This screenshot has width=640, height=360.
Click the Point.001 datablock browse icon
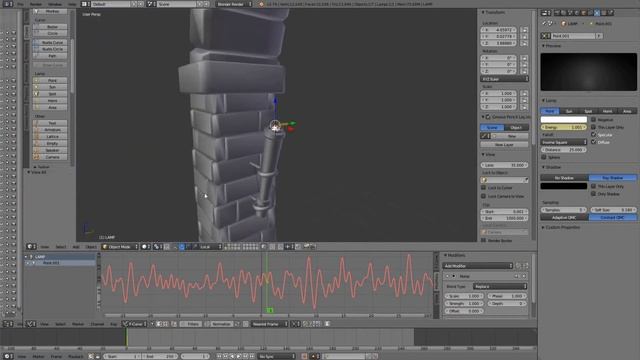(546, 36)
